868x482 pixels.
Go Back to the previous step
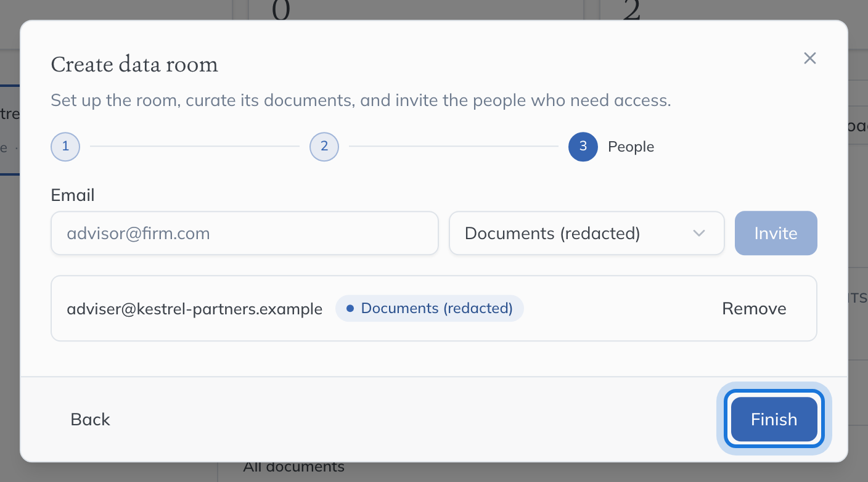(x=91, y=419)
